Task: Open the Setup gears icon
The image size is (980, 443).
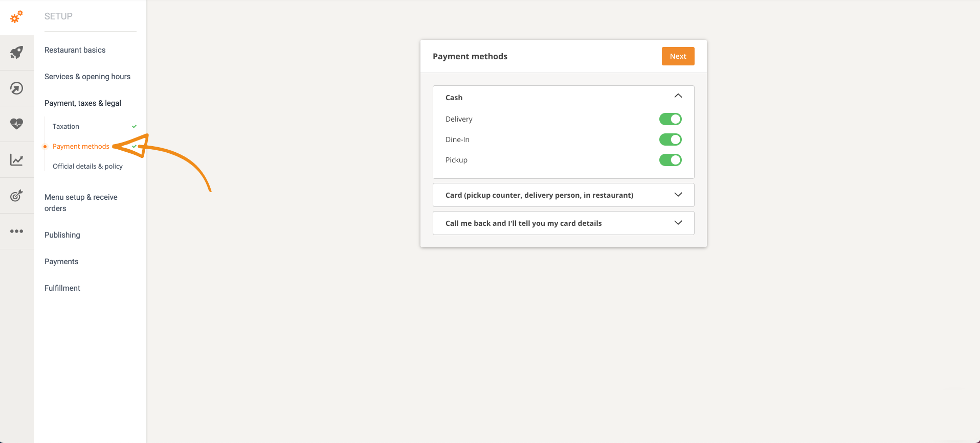Action: tap(17, 16)
